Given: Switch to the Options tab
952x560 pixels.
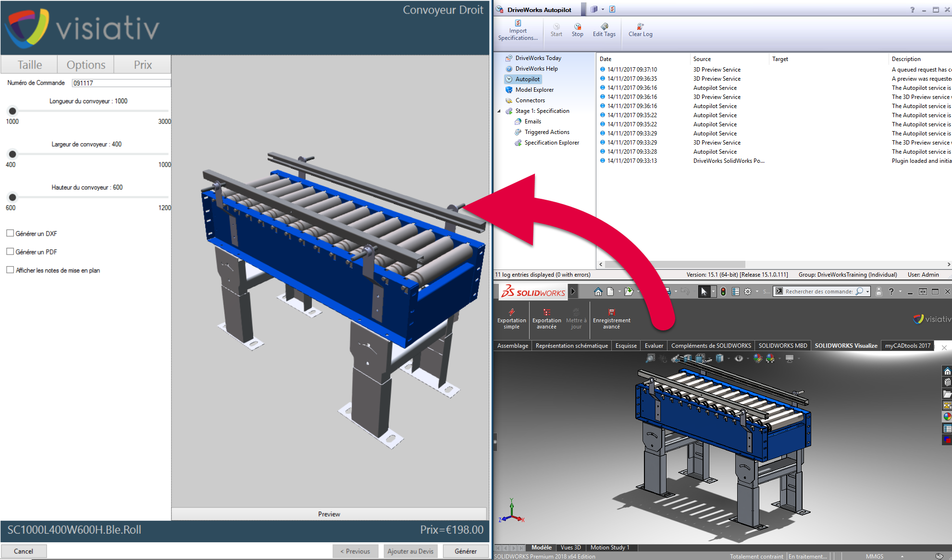Looking at the screenshot, I should [x=86, y=65].
